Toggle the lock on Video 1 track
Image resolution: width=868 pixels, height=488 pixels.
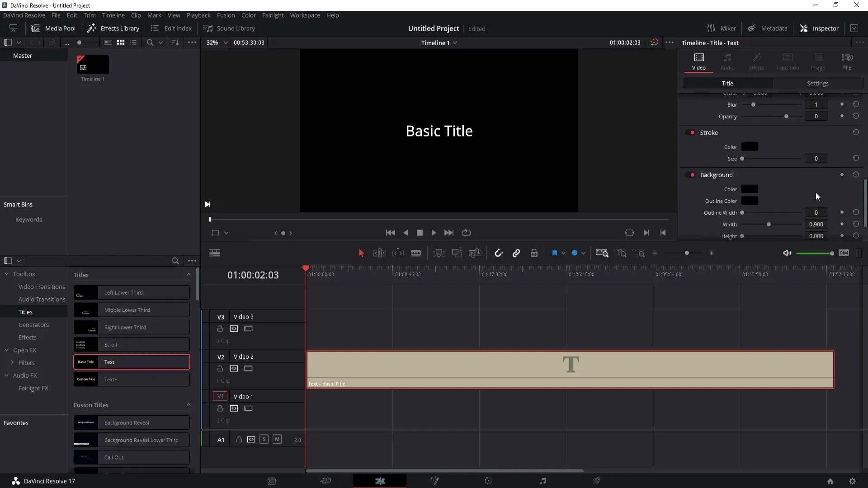tap(220, 408)
